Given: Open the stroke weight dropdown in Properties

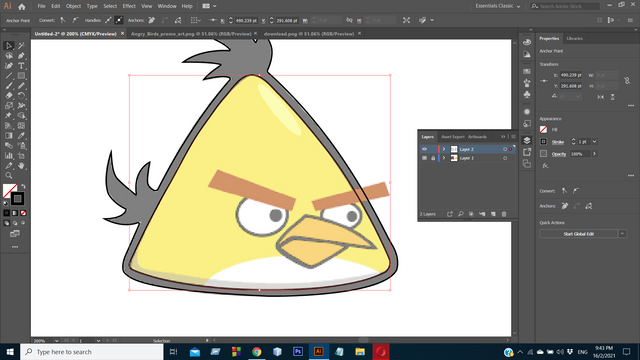Looking at the screenshot, I should point(595,142).
